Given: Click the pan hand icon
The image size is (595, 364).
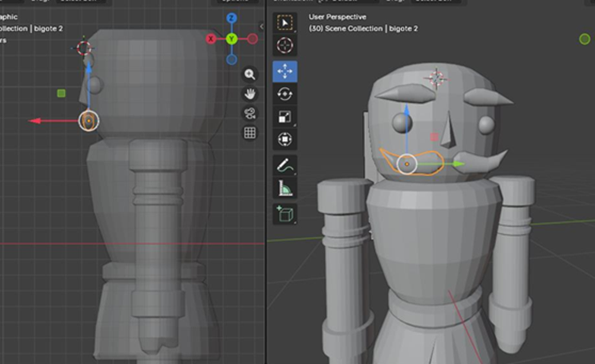Looking at the screenshot, I should [250, 93].
